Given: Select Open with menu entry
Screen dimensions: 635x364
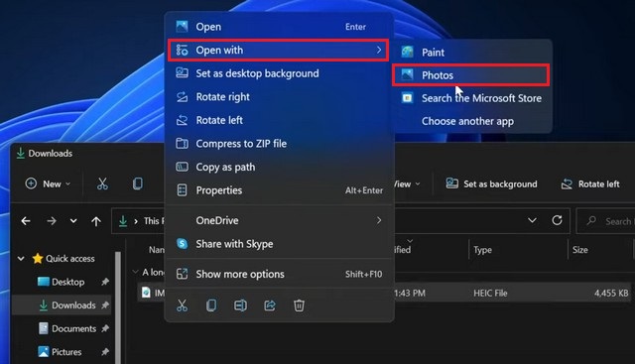Looking at the screenshot, I should coord(279,51).
